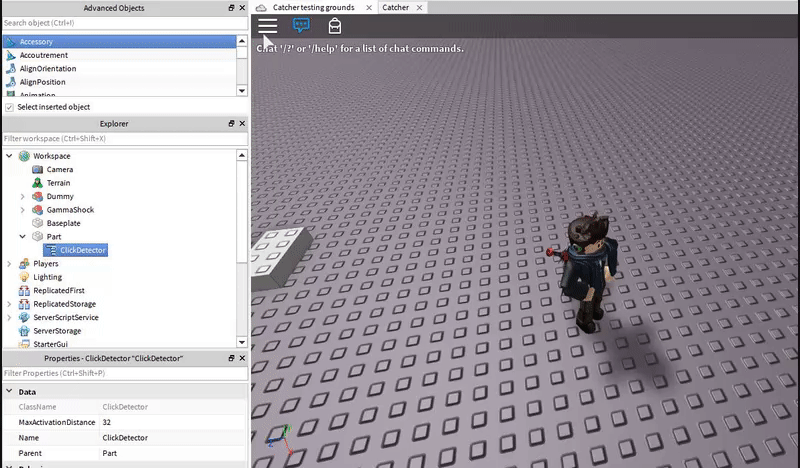Undock the Advanced Objects panel

click(x=231, y=8)
